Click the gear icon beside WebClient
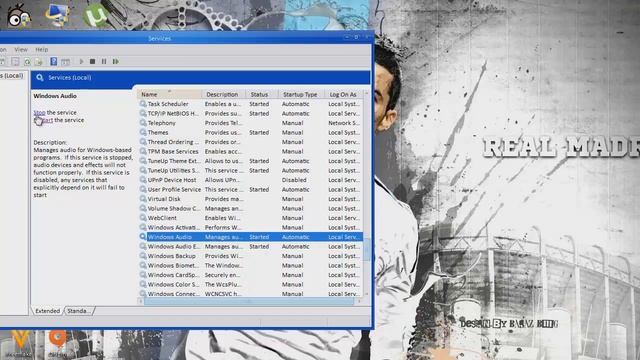 (x=143, y=218)
